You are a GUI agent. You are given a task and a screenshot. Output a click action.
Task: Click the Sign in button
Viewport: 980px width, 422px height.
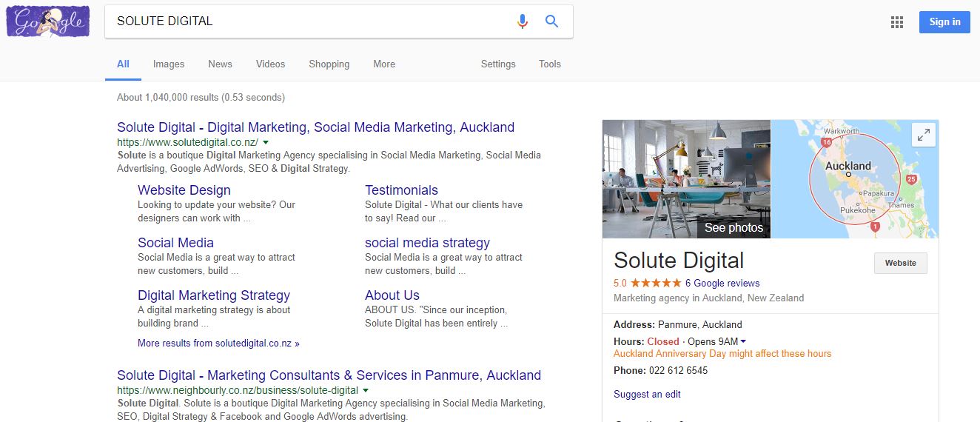(944, 22)
